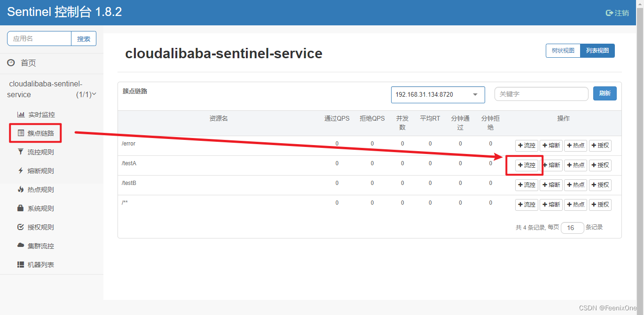Add 授权 rule for /testA
Viewport: 644px width, 315px height.
tap(600, 165)
